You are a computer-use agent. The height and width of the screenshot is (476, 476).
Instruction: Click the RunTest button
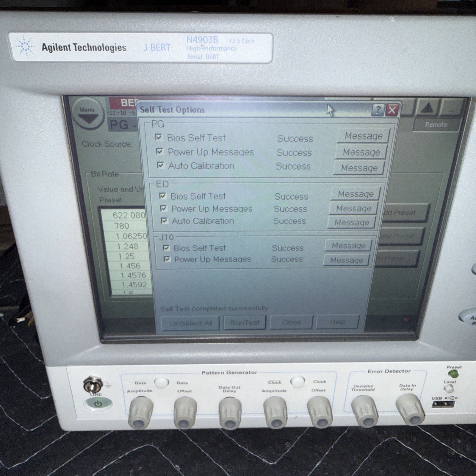click(245, 322)
